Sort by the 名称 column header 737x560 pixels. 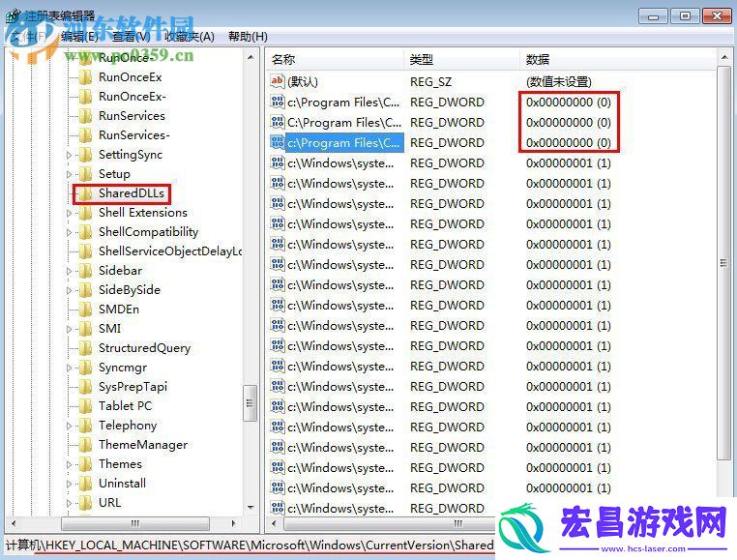point(336,60)
